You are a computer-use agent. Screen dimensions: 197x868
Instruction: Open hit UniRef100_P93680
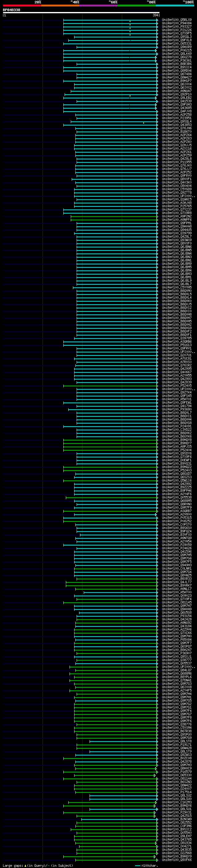click(177, 410)
